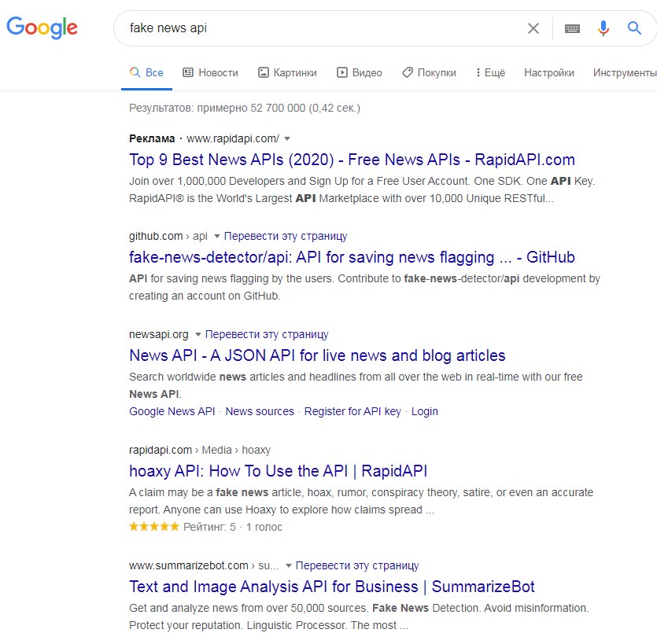Expand dropdown arrow next to www.rapidapi.com ad
This screenshot has height=644, width=657.
[287, 138]
